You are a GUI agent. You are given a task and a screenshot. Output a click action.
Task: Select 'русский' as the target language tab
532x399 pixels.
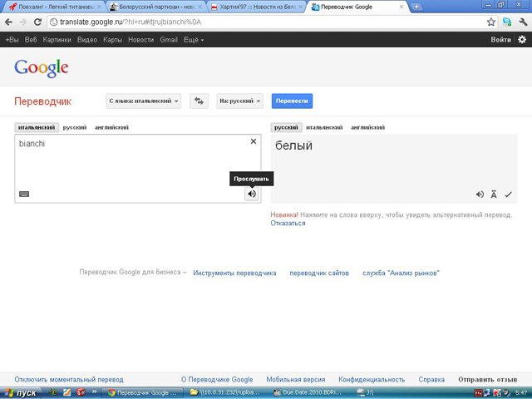(286, 127)
